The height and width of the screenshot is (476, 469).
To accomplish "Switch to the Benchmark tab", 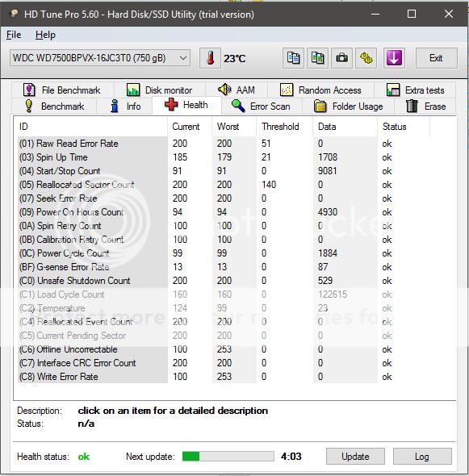I will (x=54, y=106).
